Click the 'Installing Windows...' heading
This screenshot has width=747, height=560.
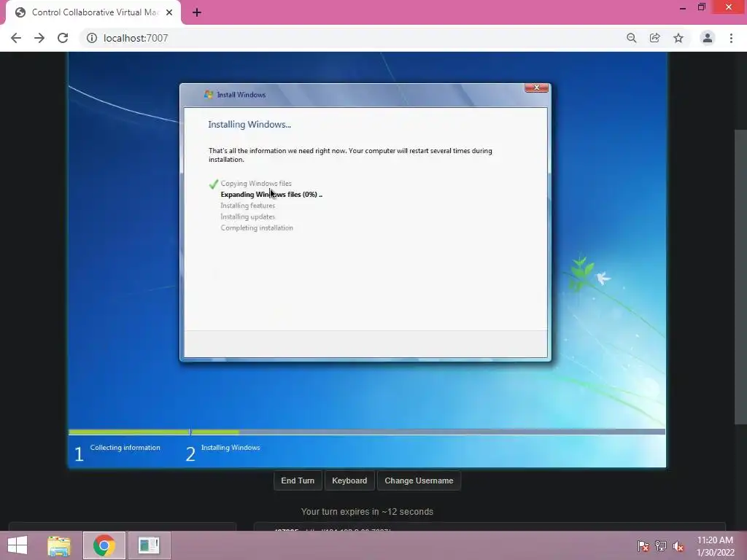249,124
